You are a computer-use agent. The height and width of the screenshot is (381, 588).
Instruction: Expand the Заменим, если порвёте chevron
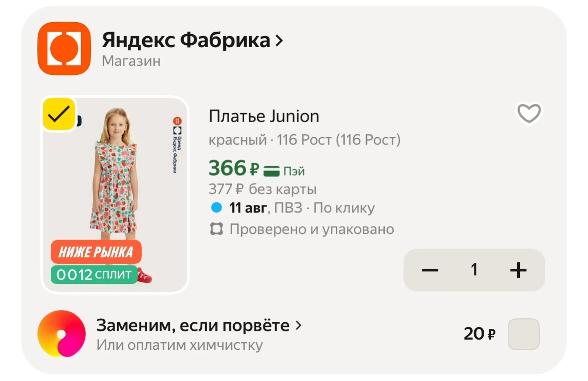299,326
